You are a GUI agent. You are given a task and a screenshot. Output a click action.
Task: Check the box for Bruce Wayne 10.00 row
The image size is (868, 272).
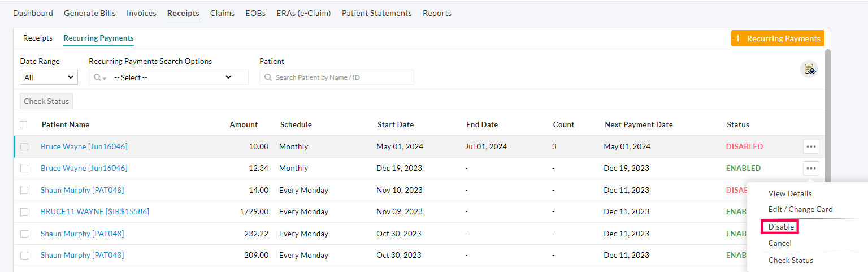[x=24, y=146]
